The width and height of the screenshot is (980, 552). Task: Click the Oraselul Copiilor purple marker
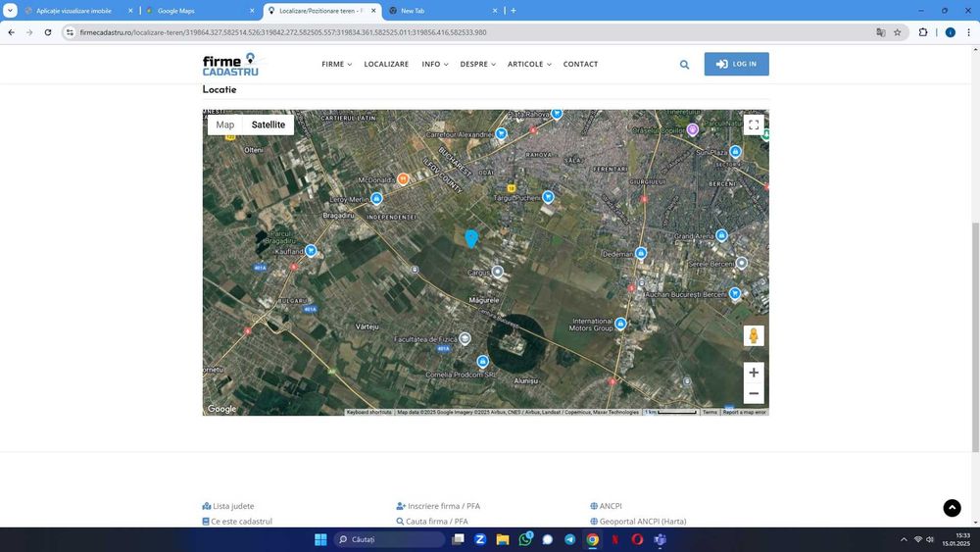click(x=693, y=130)
